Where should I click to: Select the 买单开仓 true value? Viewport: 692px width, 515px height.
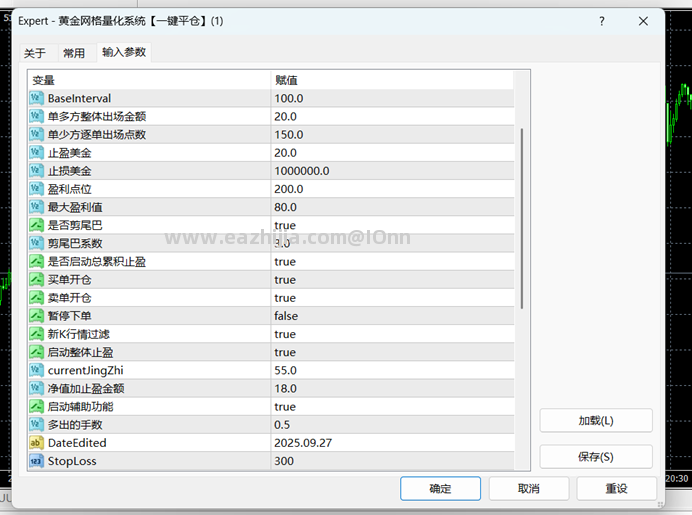click(285, 279)
